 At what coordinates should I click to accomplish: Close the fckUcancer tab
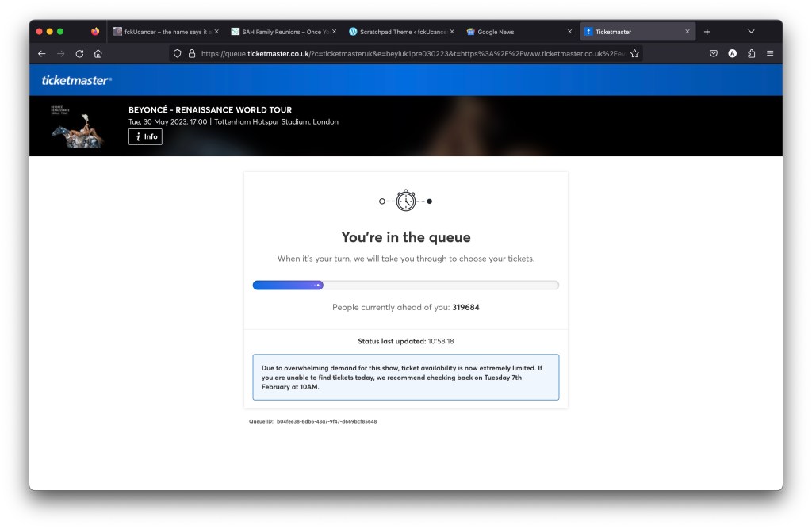216,32
